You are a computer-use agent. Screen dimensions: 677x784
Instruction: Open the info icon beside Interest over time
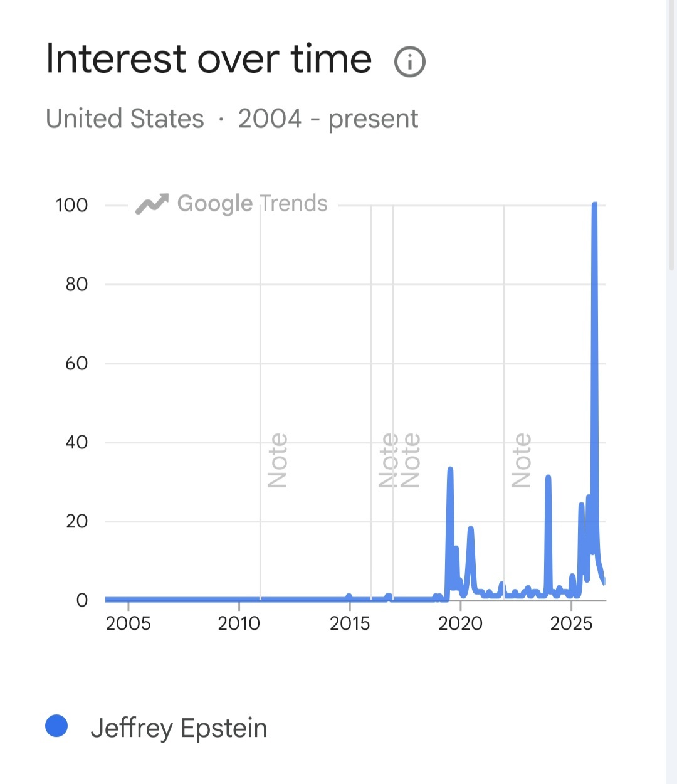pos(409,61)
